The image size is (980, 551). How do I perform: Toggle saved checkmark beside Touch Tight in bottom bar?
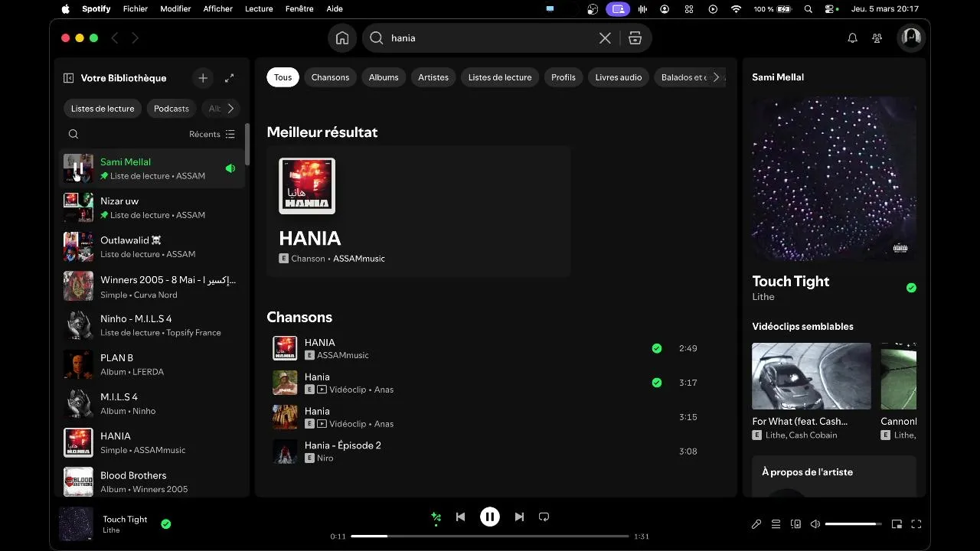click(165, 524)
